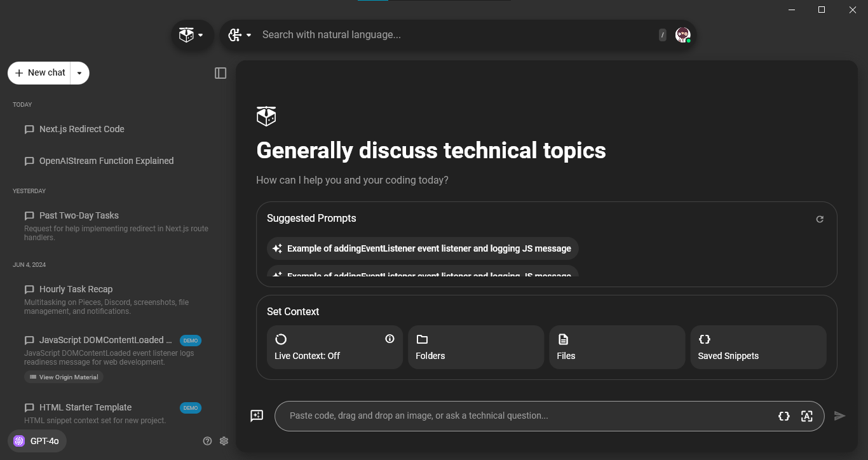The height and width of the screenshot is (460, 868).
Task: Click the Live Context info icon
Action: click(390, 339)
